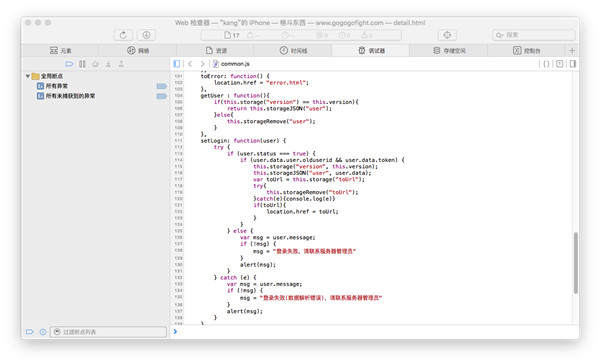The width and height of the screenshot is (600, 364).
Task: Set breakpoint at line number 111
Action: [x=178, y=140]
